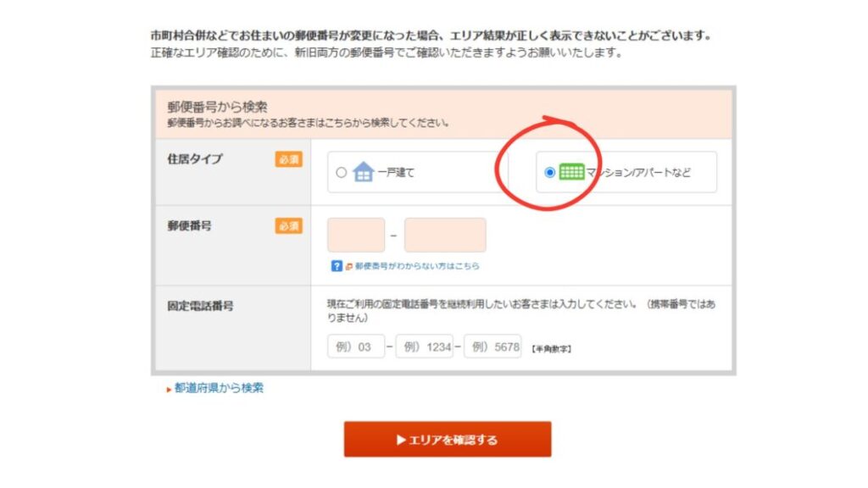Click the エリアを確認する button
This screenshot has width=868, height=488.
click(448, 440)
